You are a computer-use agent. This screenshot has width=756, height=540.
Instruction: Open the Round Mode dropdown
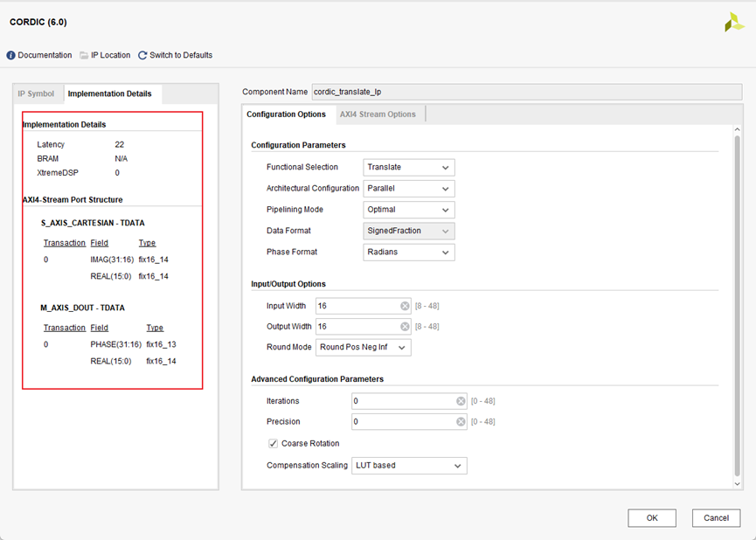[363, 348]
